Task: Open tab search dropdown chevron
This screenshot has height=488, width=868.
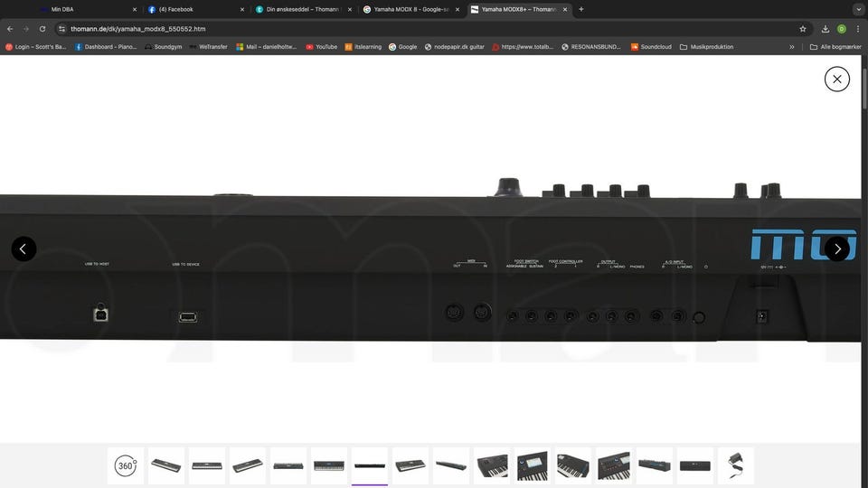Action: (x=858, y=9)
